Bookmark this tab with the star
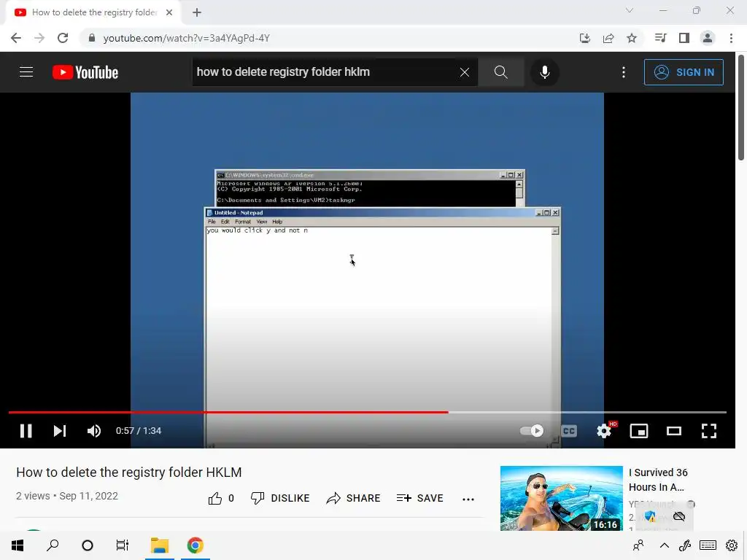 (632, 38)
